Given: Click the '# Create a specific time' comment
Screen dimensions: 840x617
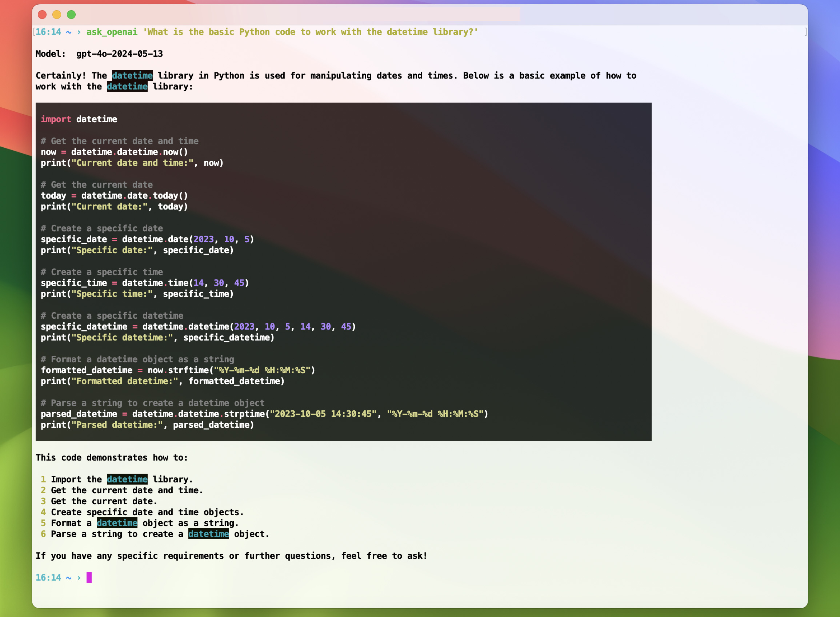Looking at the screenshot, I should coord(101,272).
